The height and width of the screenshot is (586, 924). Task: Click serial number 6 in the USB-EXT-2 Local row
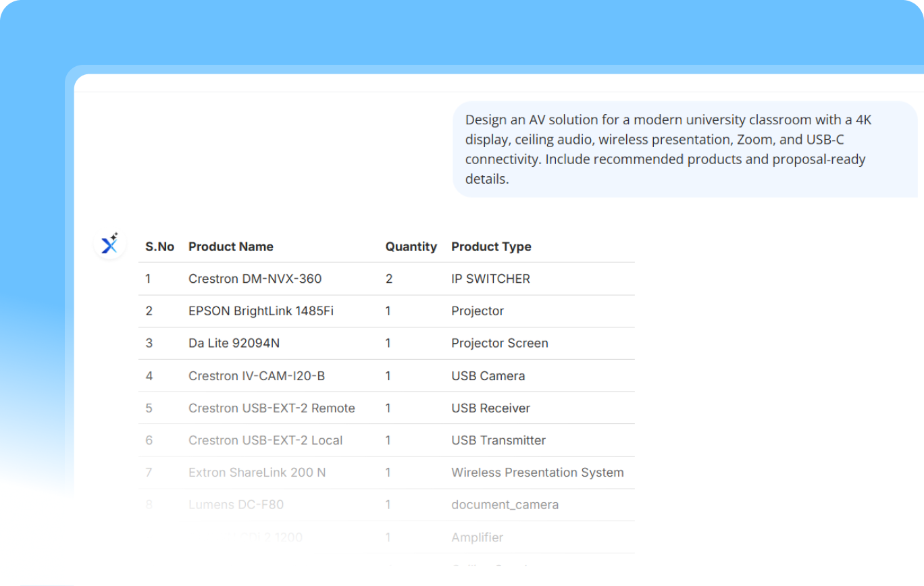point(149,440)
